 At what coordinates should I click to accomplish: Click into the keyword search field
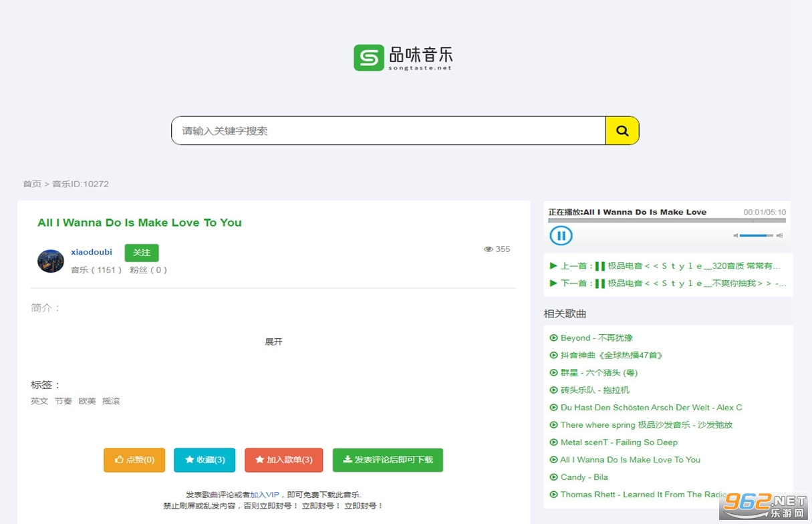click(x=388, y=131)
